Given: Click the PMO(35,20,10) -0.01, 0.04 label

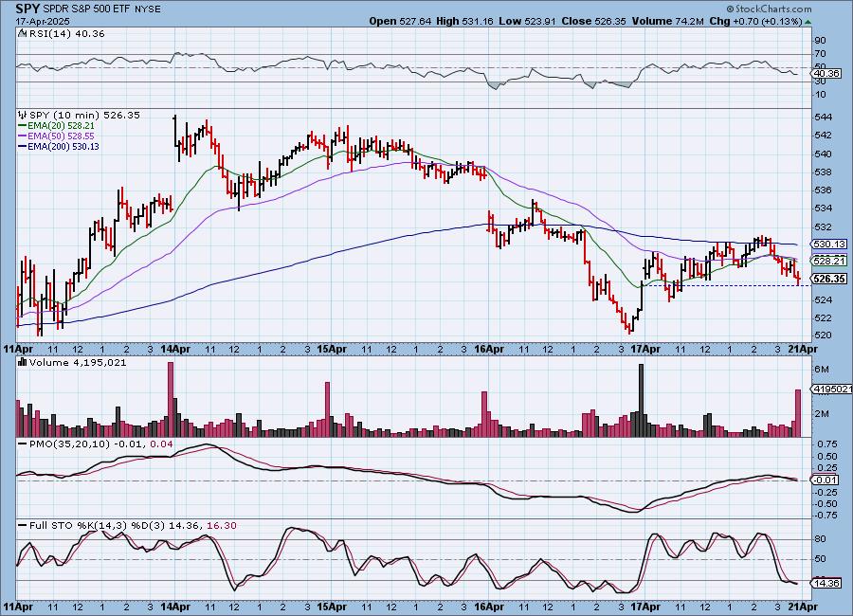Looking at the screenshot, I should point(101,444).
